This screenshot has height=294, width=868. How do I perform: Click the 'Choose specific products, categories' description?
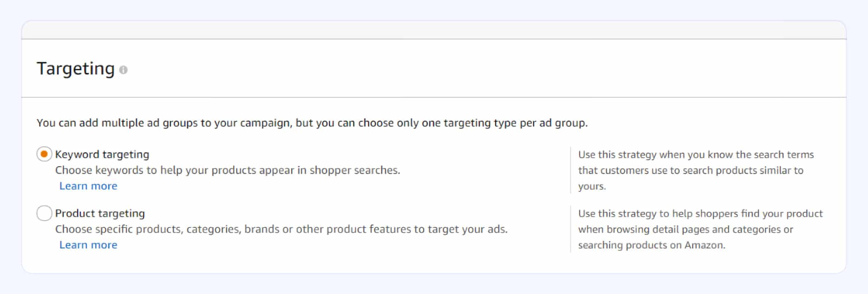pyautogui.click(x=281, y=229)
